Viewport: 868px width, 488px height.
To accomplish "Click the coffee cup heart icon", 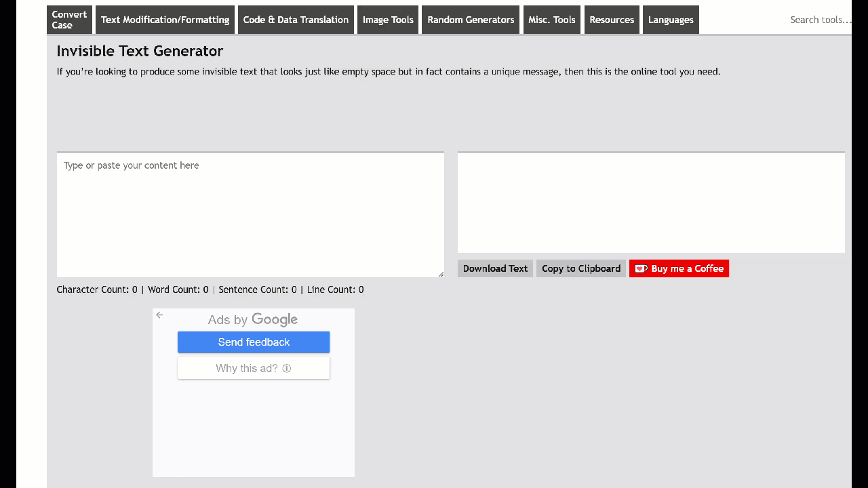I will [641, 269].
